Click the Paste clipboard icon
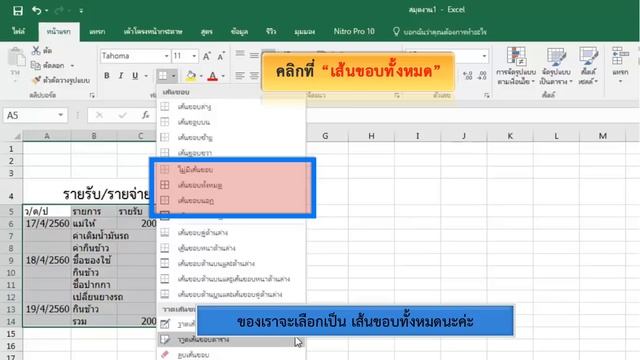Screen dimensions: 640x360 pos(16,57)
